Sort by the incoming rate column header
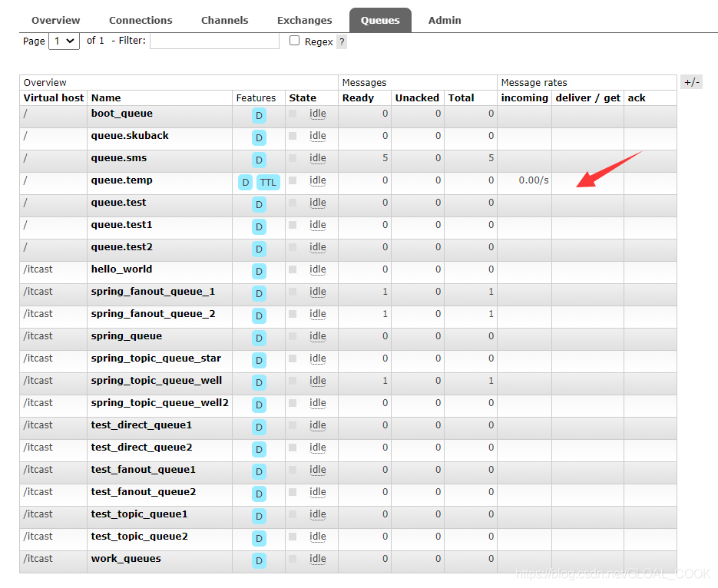Screen dimensions: 718x588 point(524,98)
